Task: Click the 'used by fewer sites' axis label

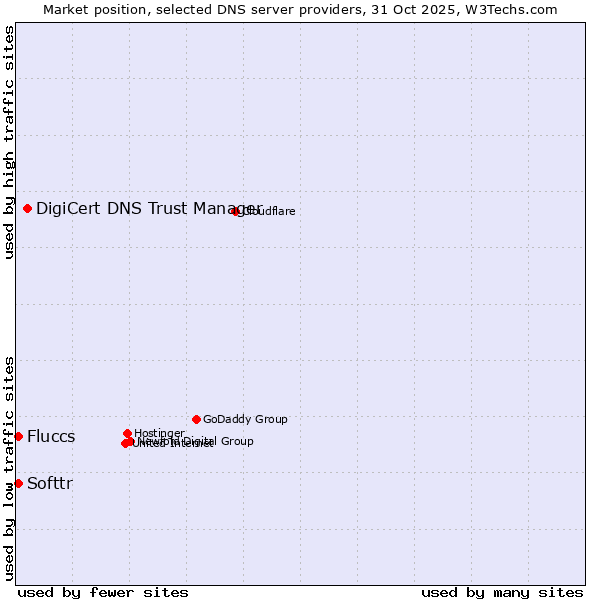Action: point(103,592)
